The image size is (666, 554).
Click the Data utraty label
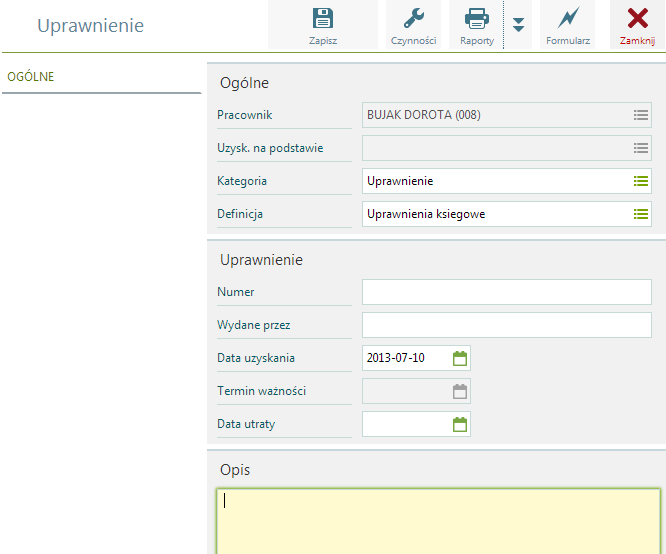pos(246,424)
